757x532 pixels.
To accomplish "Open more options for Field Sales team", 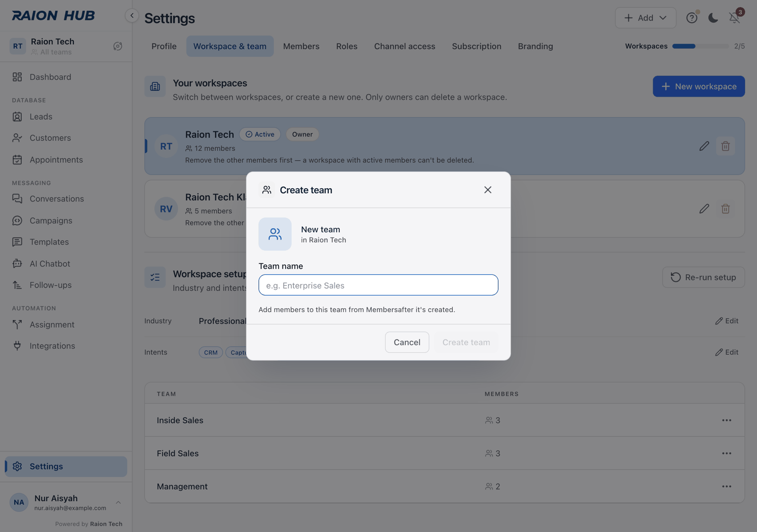I will [x=727, y=454].
